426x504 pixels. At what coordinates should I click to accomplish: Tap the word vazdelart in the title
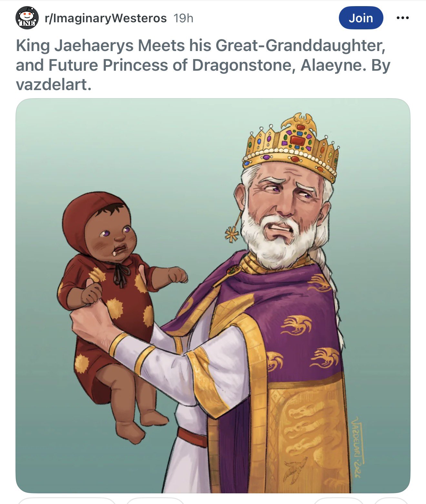tap(54, 85)
